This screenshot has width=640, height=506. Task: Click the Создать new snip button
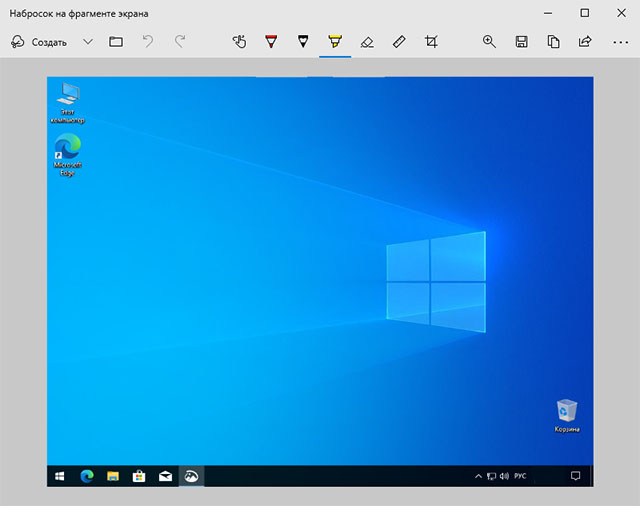click(38, 42)
